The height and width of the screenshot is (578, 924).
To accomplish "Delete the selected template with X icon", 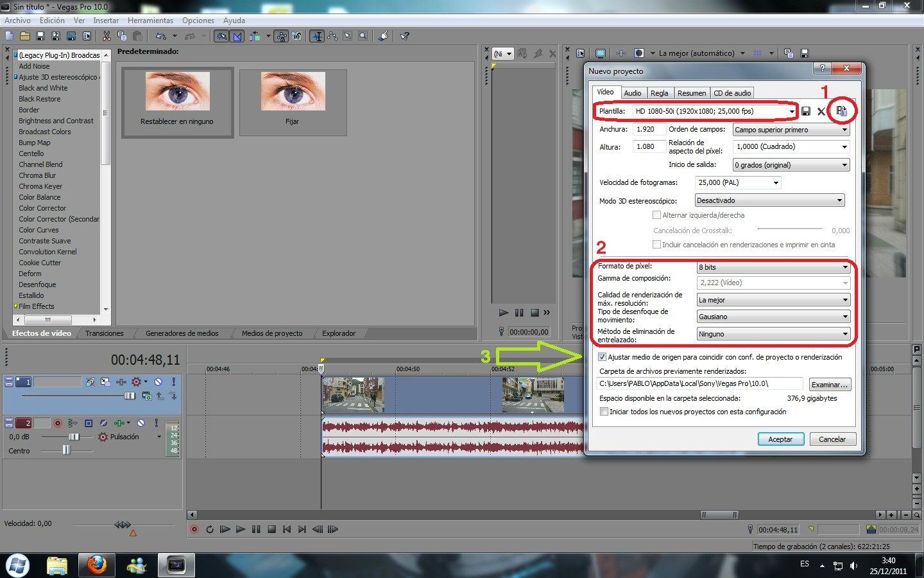I will click(x=821, y=111).
